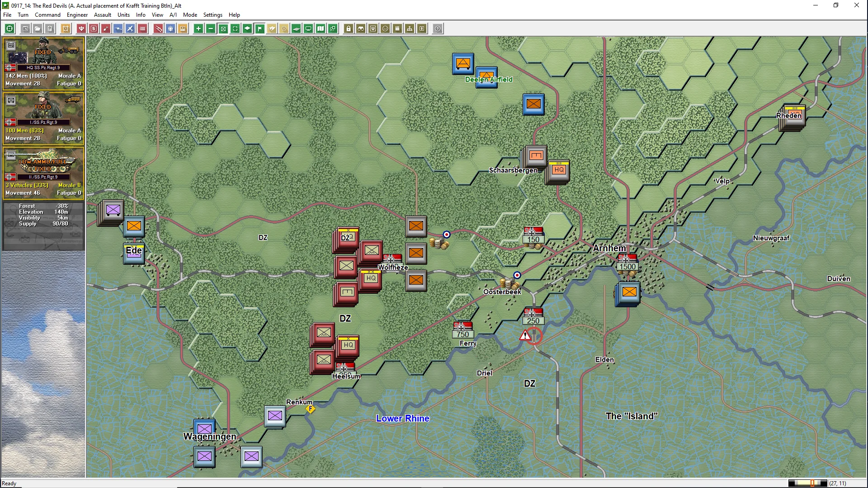The image size is (868, 488).
Task: Open the A/I menu
Action: click(x=173, y=15)
